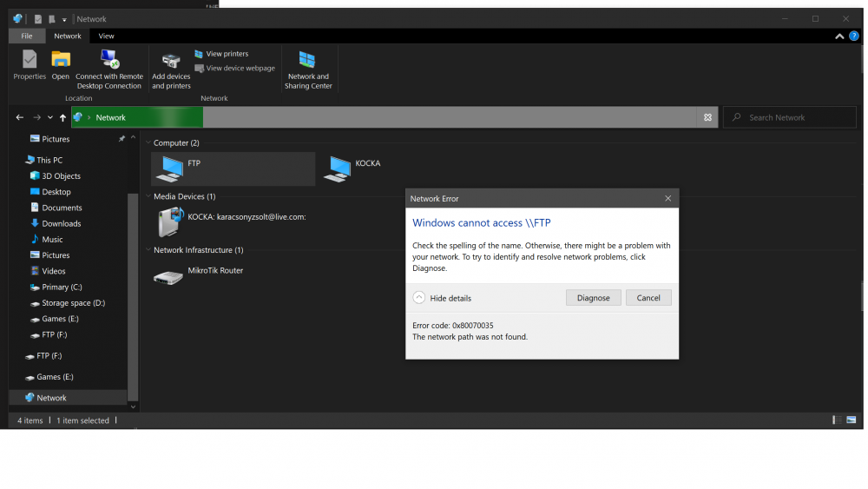868x489 pixels.
Task: Open FTP (F:) under This PC
Action: (54, 335)
